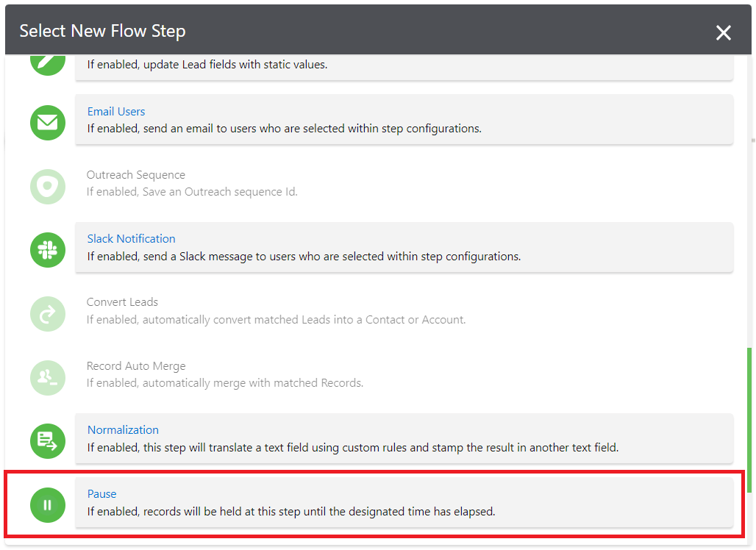Click the disabled Outreach Sequence title

(x=135, y=175)
